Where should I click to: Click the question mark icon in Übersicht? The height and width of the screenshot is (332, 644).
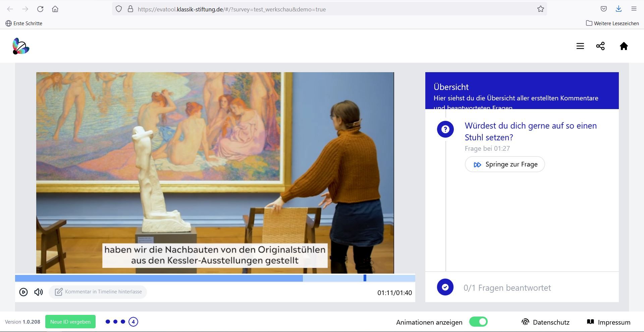[445, 129]
